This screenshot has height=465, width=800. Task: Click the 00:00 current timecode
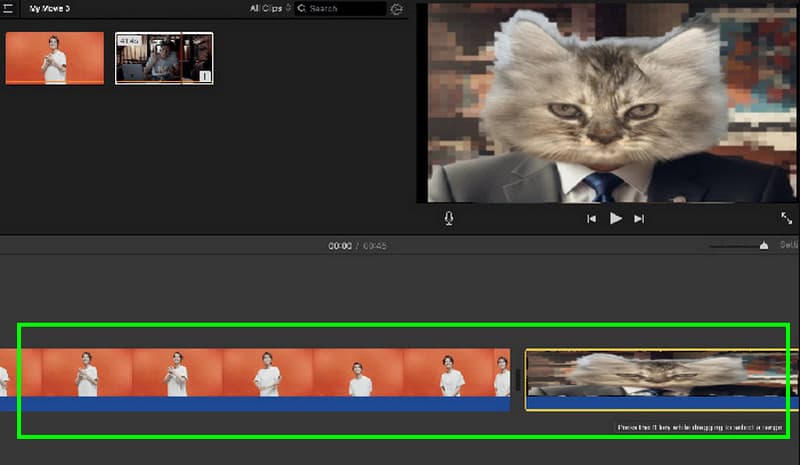click(340, 246)
